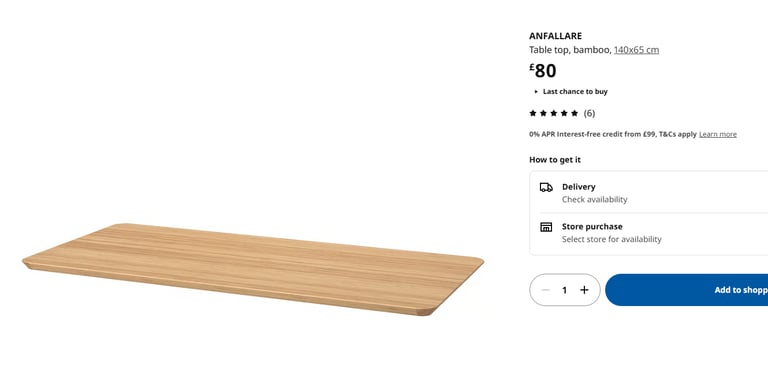Click the £80 price label
Image resolution: width=768 pixels, height=385 pixels.
[543, 71]
